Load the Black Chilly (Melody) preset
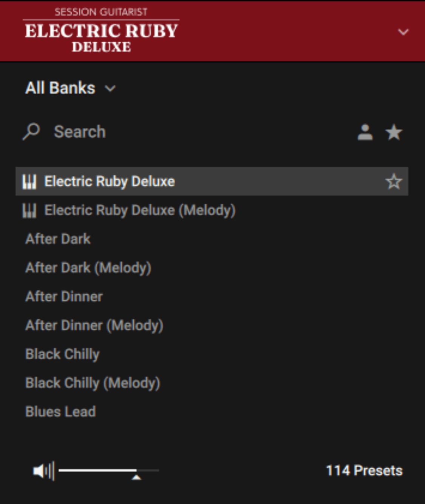Screen dimensions: 425x504 pyautogui.click(x=92, y=383)
